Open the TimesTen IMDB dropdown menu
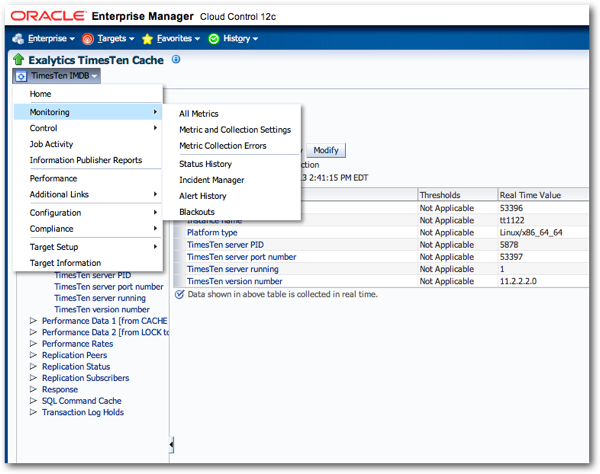This screenshot has width=600, height=474. 57,76
